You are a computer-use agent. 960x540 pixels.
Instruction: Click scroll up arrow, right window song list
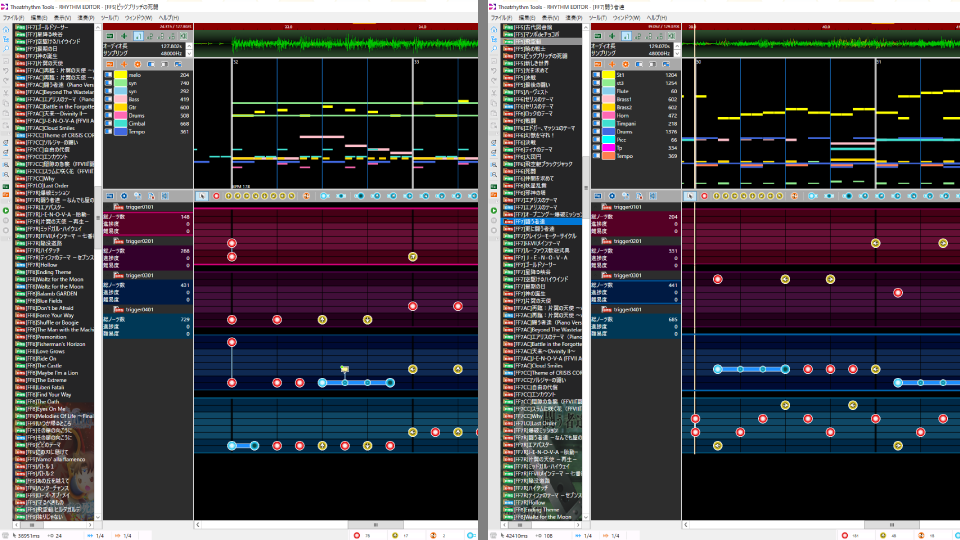click(586, 28)
